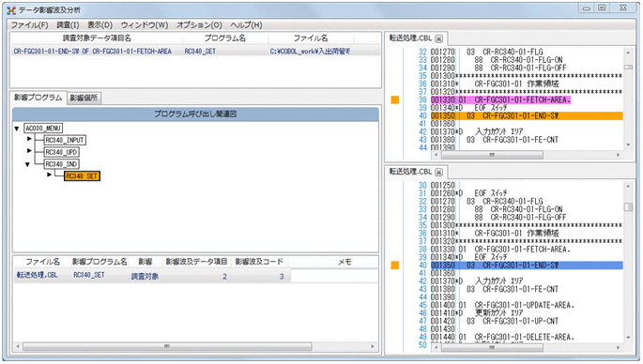Select the AC000_MENU program box
This screenshot has width=643, height=364.
tap(43, 129)
